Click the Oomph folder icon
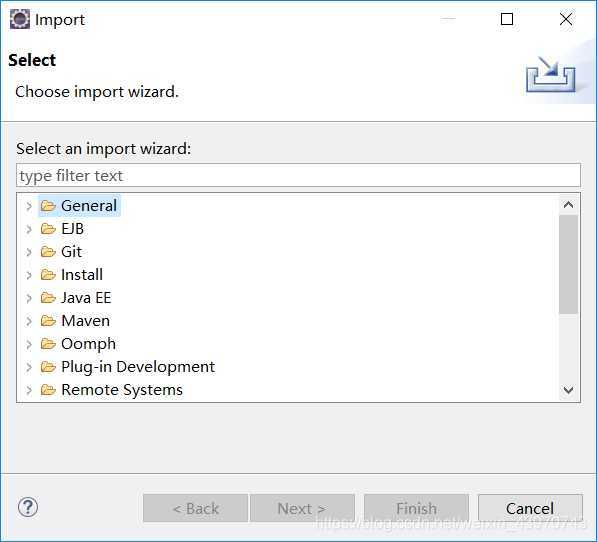This screenshot has height=542, width=597. pyautogui.click(x=48, y=344)
